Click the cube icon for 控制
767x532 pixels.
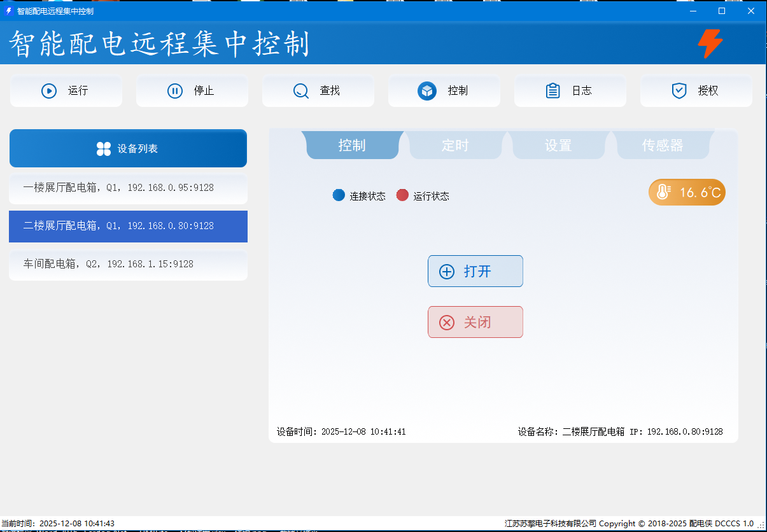click(427, 91)
